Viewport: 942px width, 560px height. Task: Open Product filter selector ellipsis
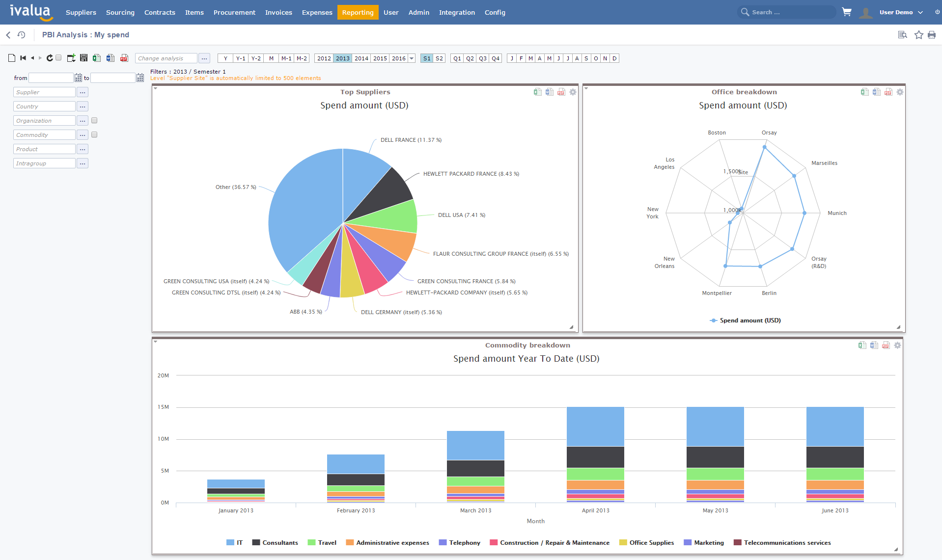83,149
